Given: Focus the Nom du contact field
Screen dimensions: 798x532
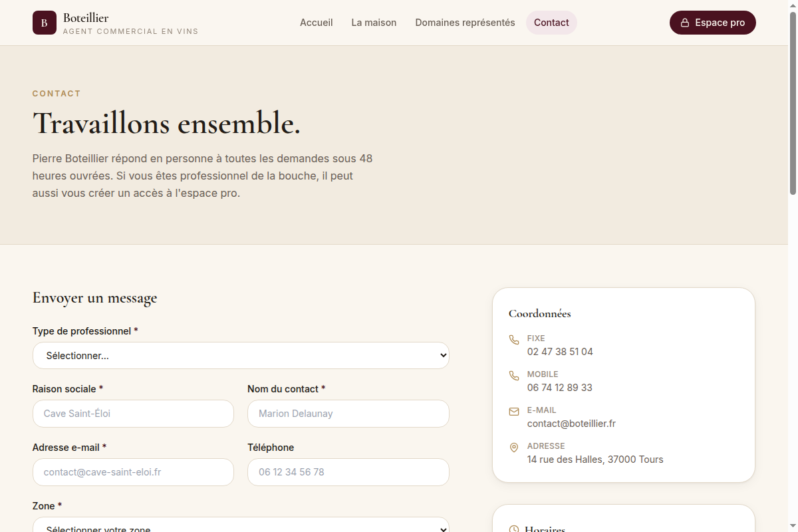Looking at the screenshot, I should click(x=348, y=414).
